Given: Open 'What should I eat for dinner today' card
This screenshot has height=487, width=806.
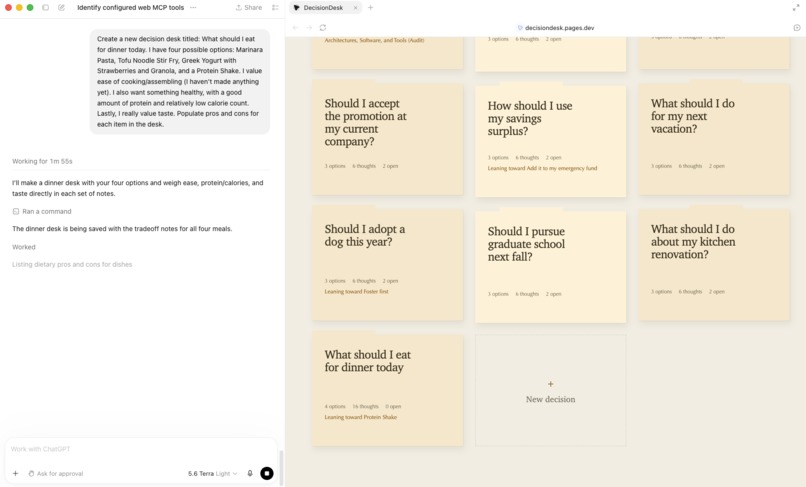Looking at the screenshot, I should [x=388, y=389].
